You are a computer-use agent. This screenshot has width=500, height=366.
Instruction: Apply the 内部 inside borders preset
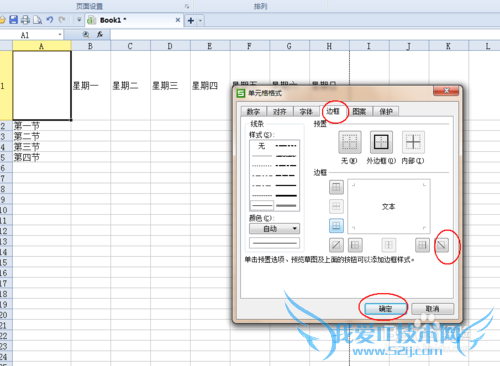click(413, 142)
